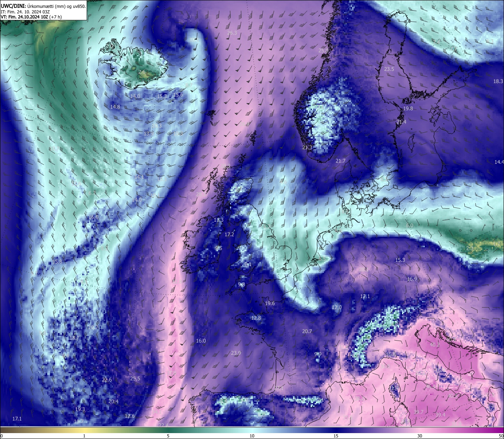This screenshot has width=504, height=439.
Task: Click the 30 tick on the color scale
Action: pyautogui.click(x=420, y=436)
